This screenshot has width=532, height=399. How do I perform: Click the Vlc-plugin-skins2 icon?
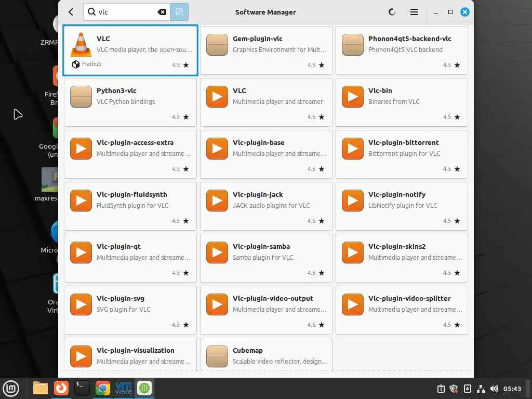click(353, 252)
